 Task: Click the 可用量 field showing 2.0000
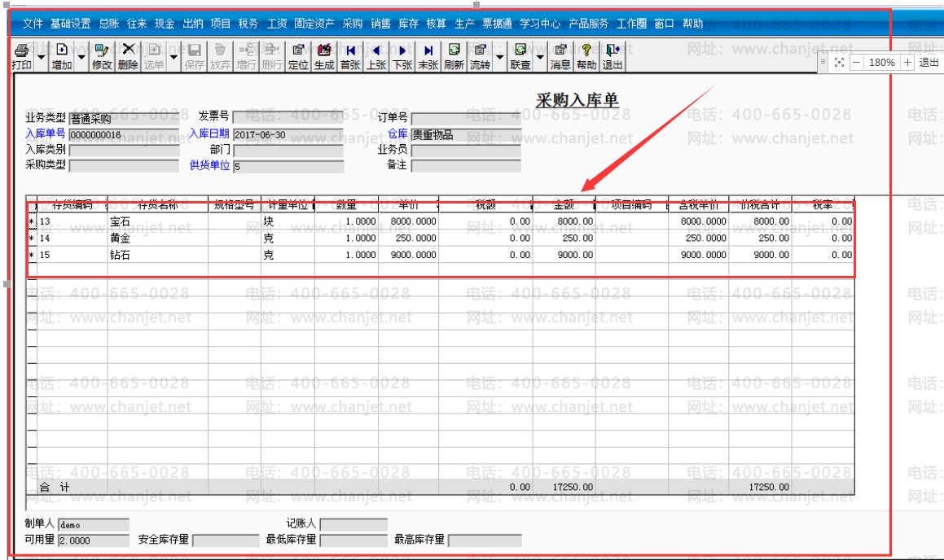coord(94,540)
